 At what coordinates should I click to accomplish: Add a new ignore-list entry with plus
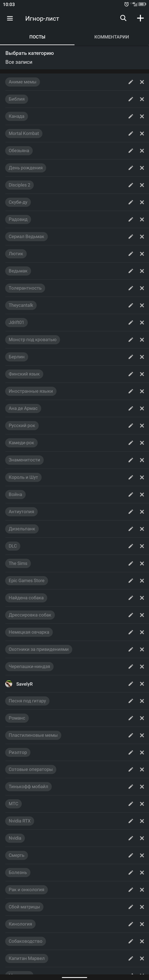coord(140,18)
